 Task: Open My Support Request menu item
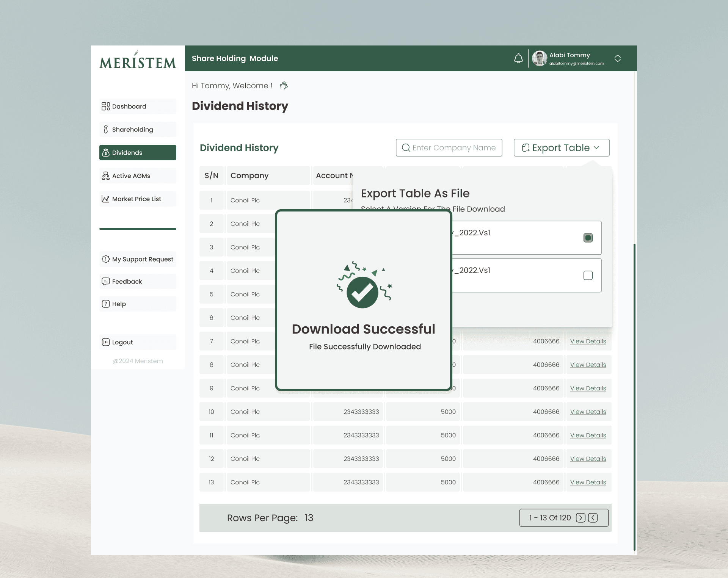pos(138,259)
